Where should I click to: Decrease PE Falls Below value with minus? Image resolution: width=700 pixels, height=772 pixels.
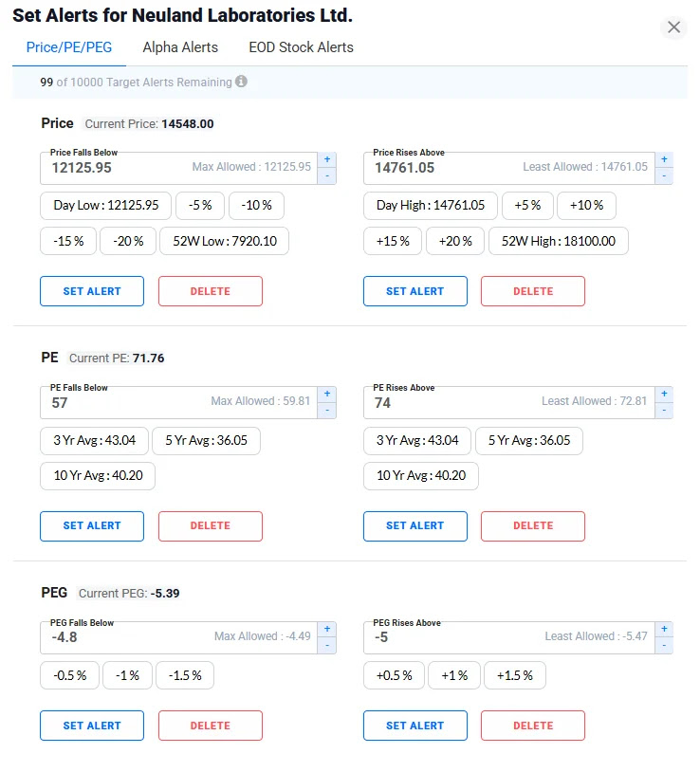327,410
